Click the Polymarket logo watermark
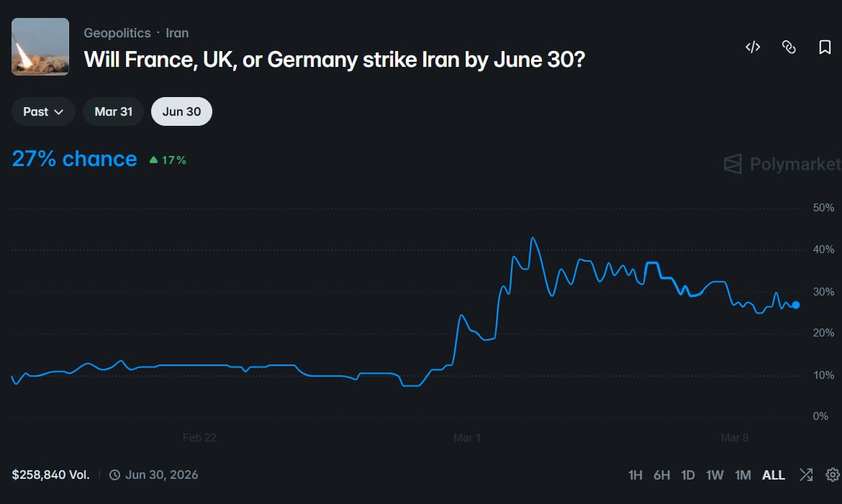The height and width of the screenshot is (504, 842). 781,164
